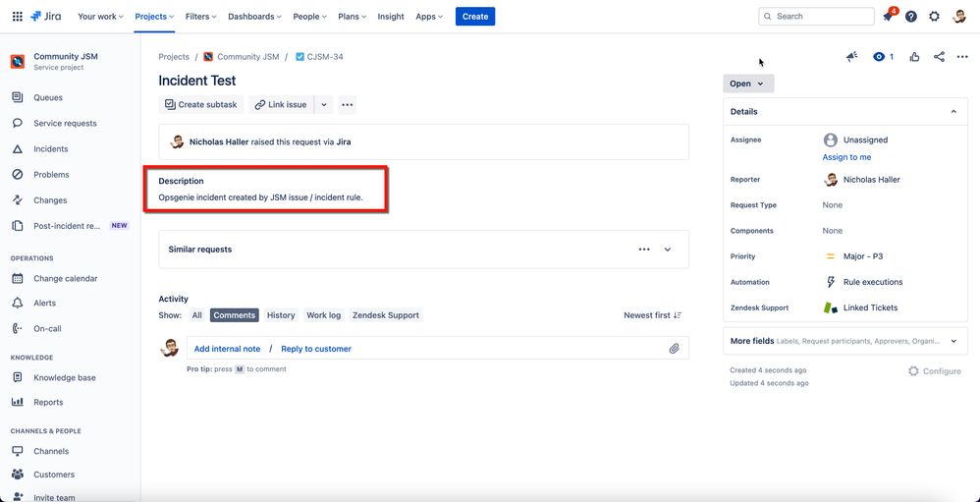Open the Dashboards dropdown
The width and height of the screenshot is (980, 502).
click(254, 17)
